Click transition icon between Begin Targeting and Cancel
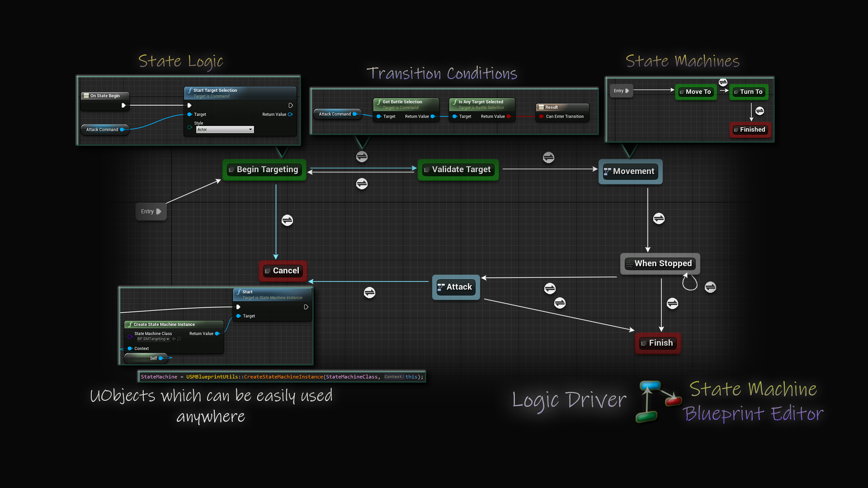Image resolution: width=868 pixels, height=488 pixels. click(x=287, y=221)
